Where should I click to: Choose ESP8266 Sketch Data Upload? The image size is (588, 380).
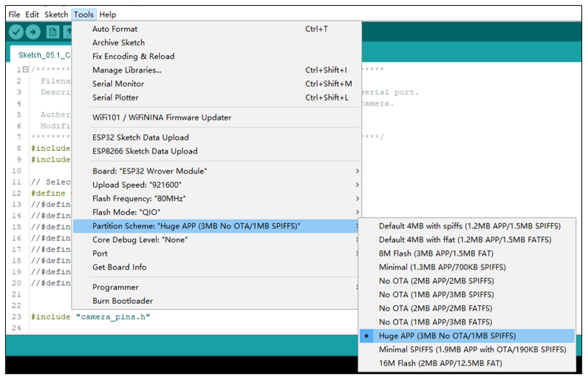click(x=216, y=151)
